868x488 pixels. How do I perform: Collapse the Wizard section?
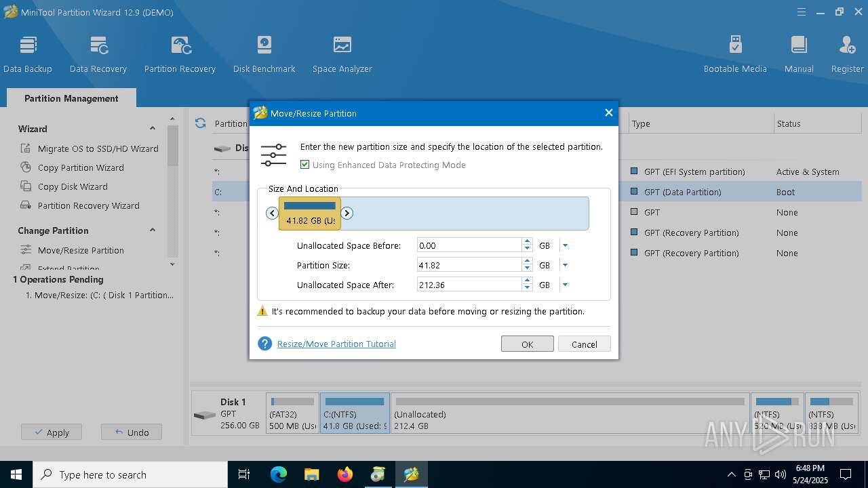point(153,129)
